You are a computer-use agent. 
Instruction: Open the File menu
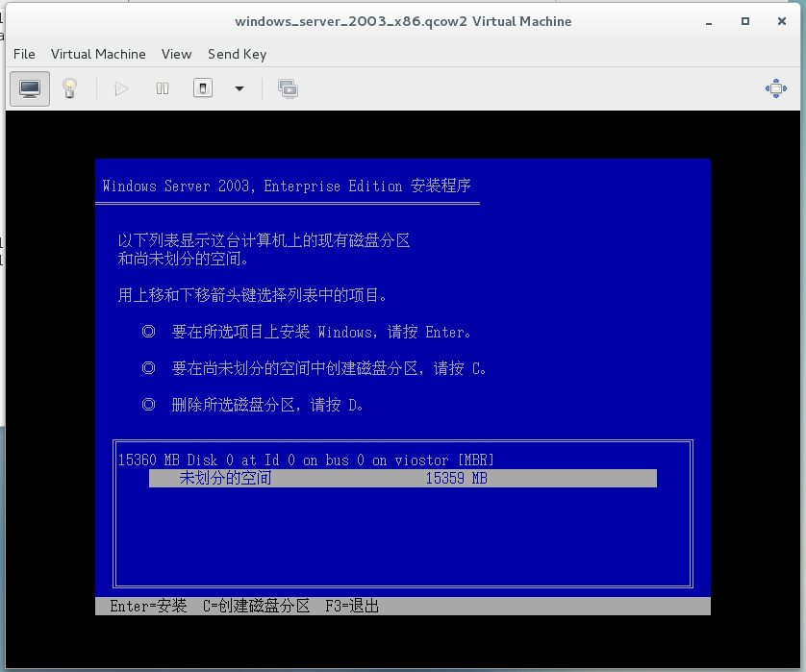coord(24,54)
